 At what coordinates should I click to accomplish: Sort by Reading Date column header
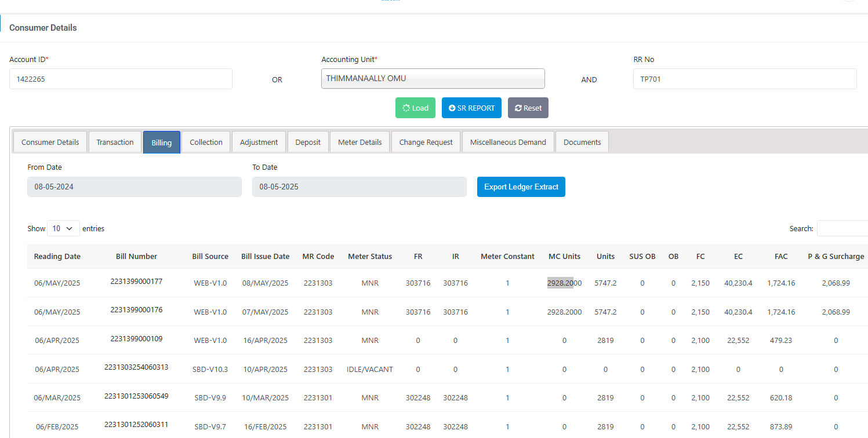coord(57,256)
